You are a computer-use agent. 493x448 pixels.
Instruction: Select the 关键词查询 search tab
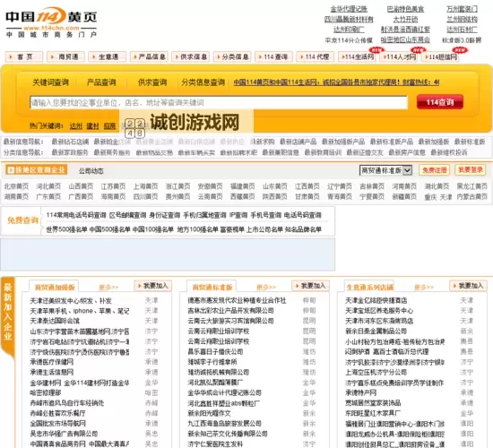(x=50, y=82)
